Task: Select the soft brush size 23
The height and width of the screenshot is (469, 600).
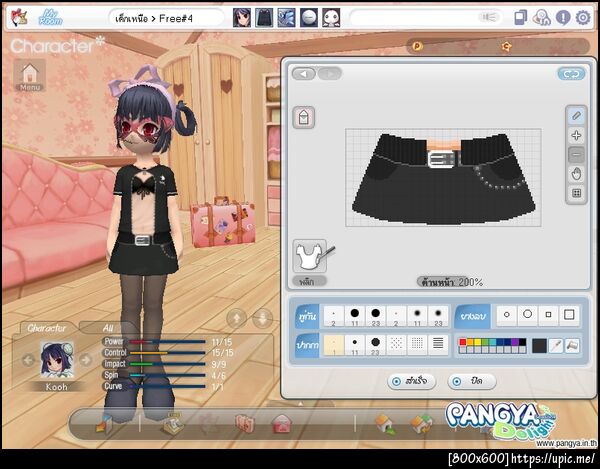Action: click(439, 316)
